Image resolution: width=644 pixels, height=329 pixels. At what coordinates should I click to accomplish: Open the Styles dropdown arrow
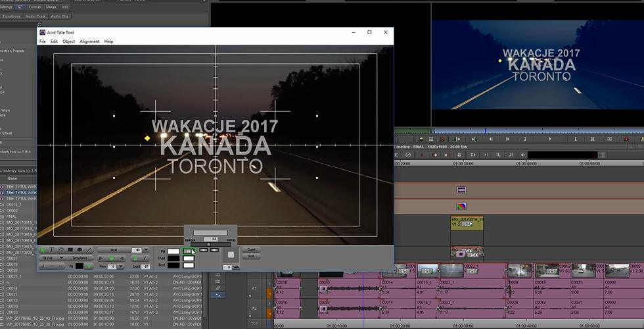pos(62,258)
